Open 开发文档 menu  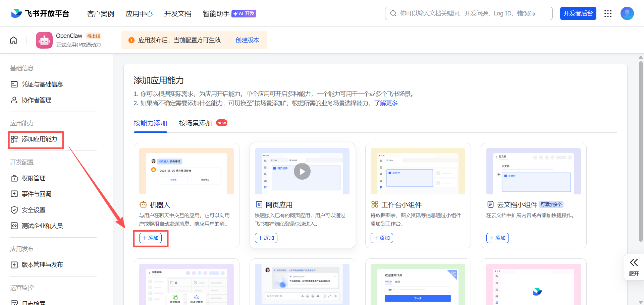(177, 13)
